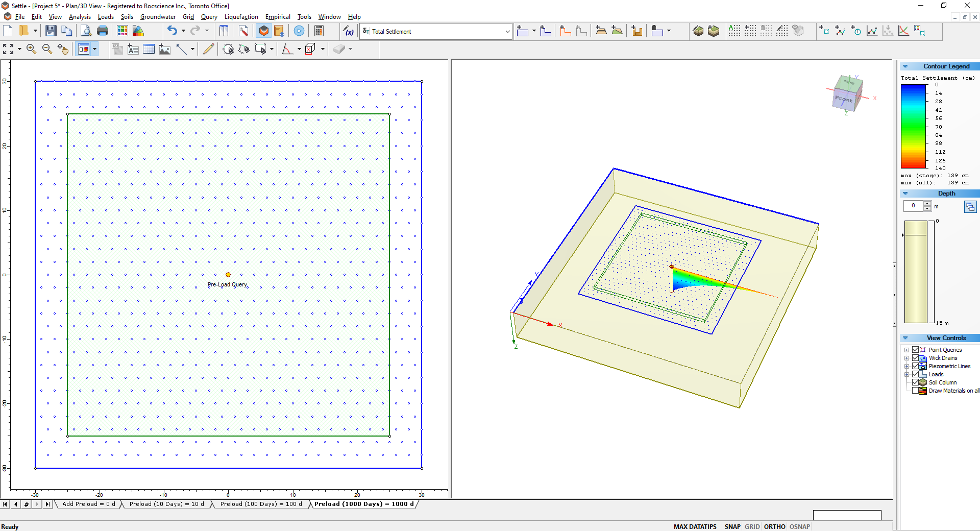Click inside the Depth input field

click(x=913, y=206)
